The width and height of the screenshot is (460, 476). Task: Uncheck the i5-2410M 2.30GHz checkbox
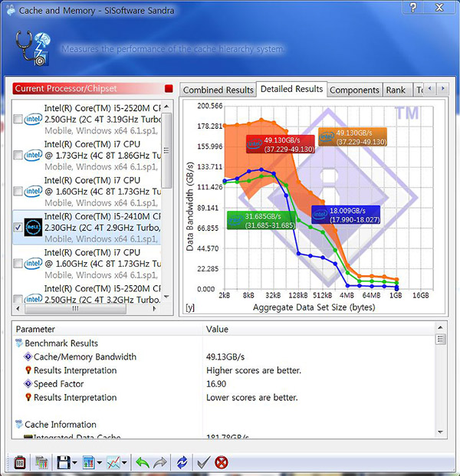18,228
